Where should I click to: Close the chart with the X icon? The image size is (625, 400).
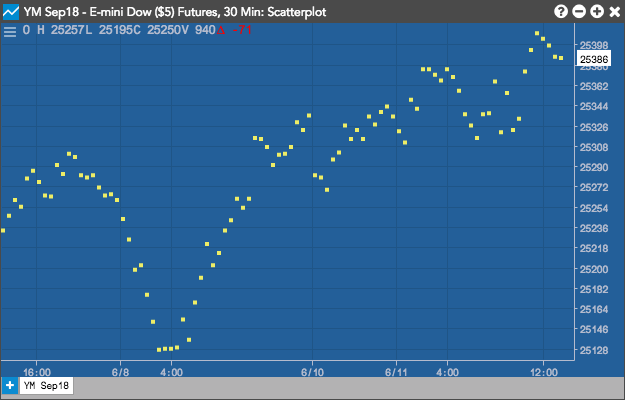[615, 12]
